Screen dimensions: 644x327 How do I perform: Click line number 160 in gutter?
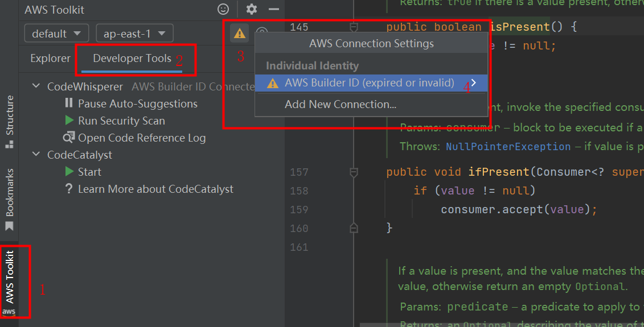(x=299, y=229)
